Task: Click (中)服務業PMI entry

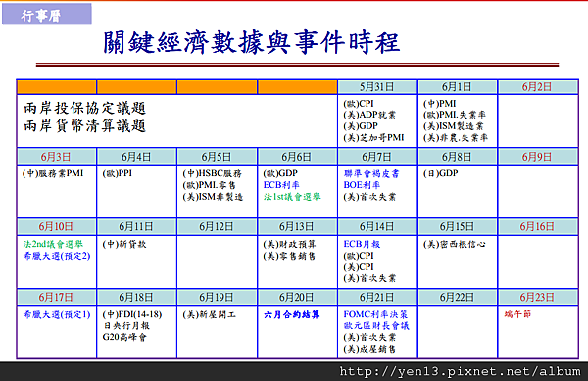Action: (53, 173)
